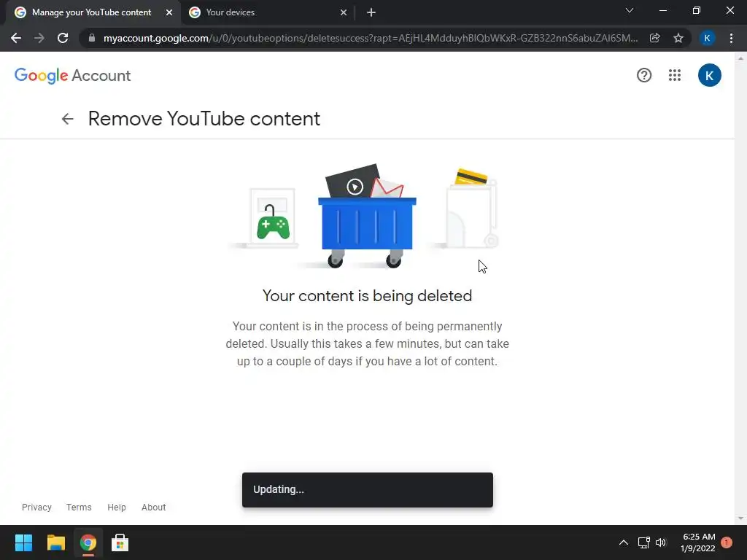Image resolution: width=747 pixels, height=560 pixels.
Task: Expand the tab search dropdown arrow
Action: click(x=629, y=10)
